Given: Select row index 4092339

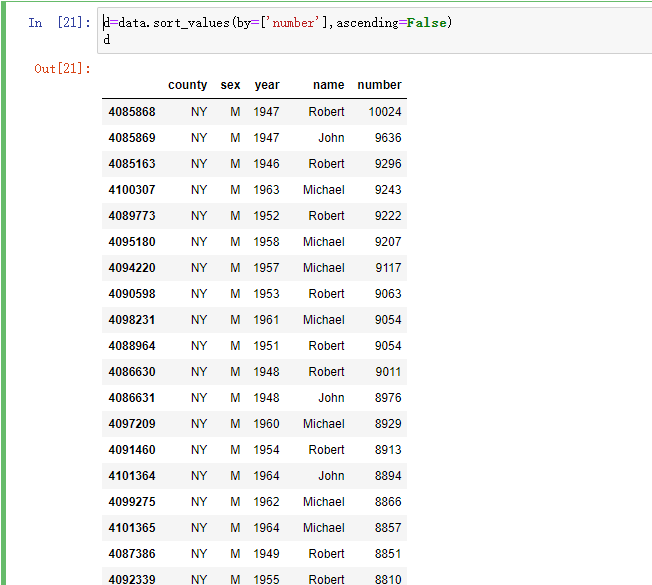Looking at the screenshot, I should point(132,579).
